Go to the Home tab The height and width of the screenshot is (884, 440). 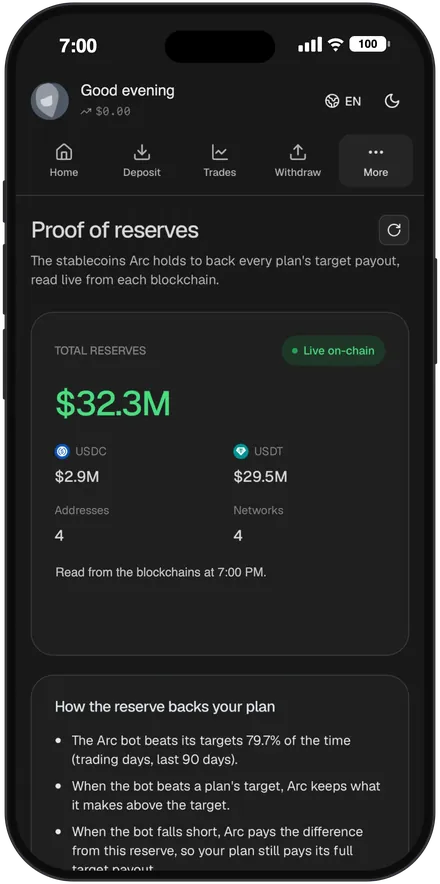tap(64, 161)
